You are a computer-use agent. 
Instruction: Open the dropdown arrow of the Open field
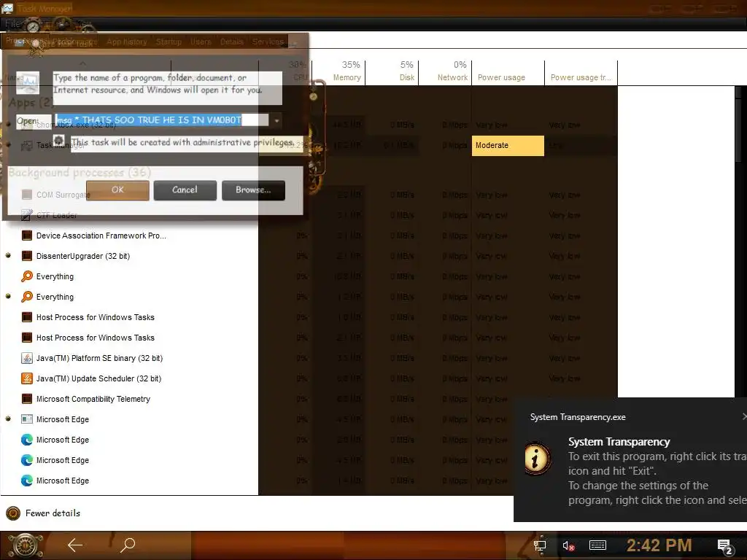click(276, 120)
